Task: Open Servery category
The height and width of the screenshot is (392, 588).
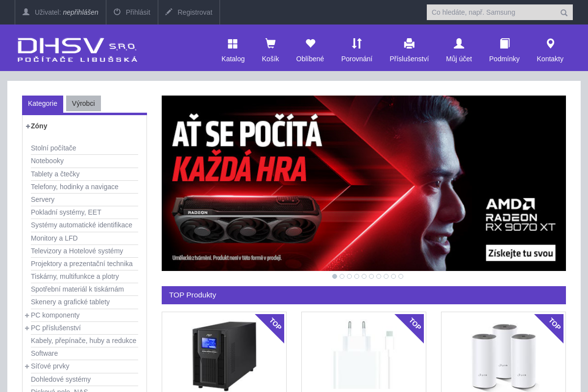Action: point(43,199)
